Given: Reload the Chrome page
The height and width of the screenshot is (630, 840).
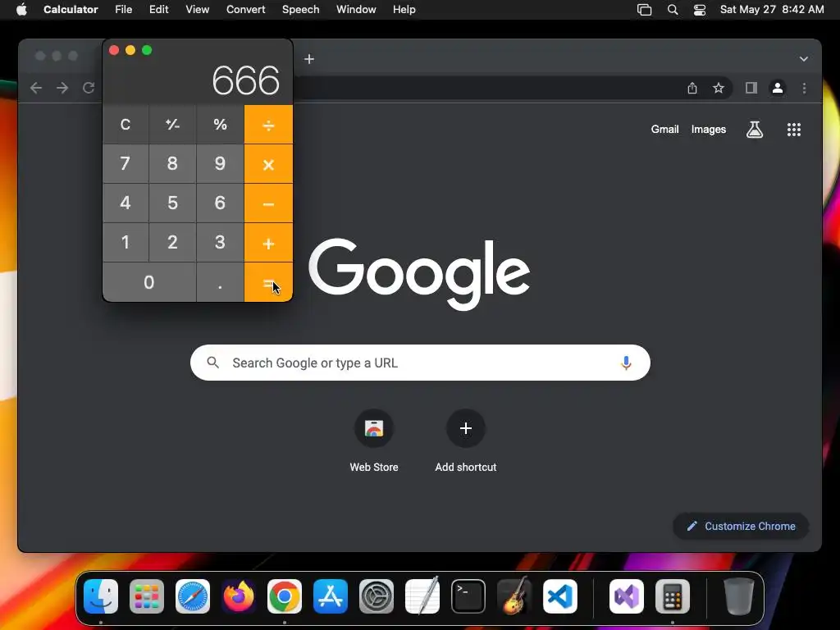Looking at the screenshot, I should 89,88.
